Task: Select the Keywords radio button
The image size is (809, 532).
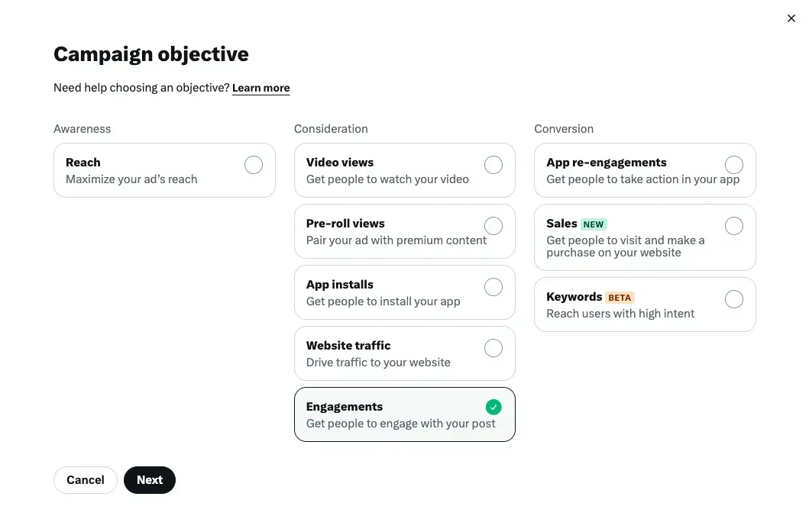Action: 733,299
